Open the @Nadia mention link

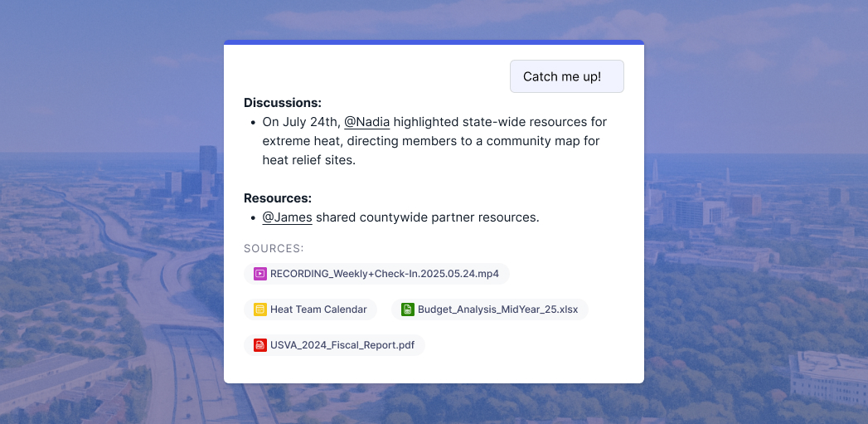pos(367,122)
